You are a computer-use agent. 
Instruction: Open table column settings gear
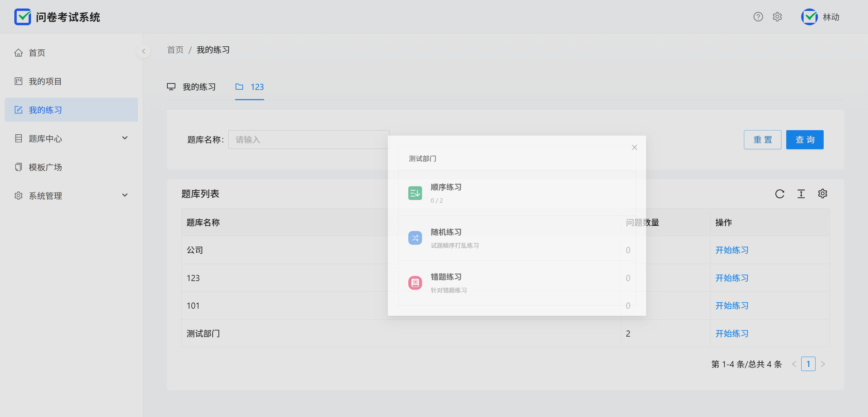tap(823, 194)
